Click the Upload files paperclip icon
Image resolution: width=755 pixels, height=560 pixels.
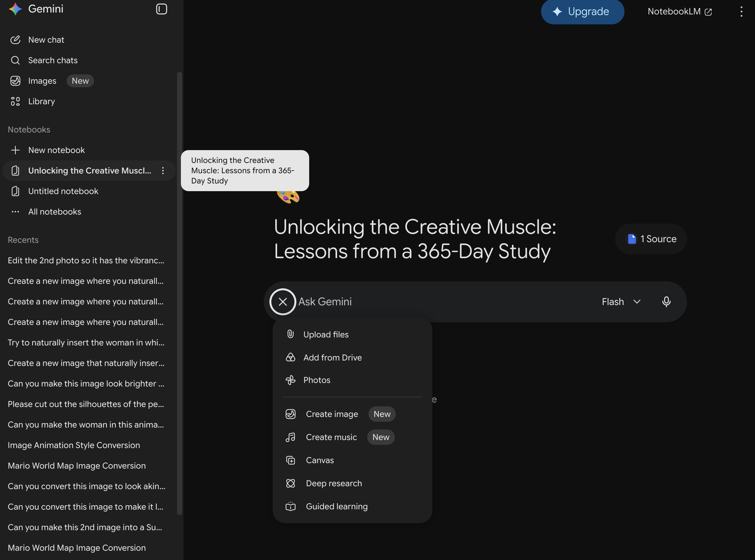point(291,334)
